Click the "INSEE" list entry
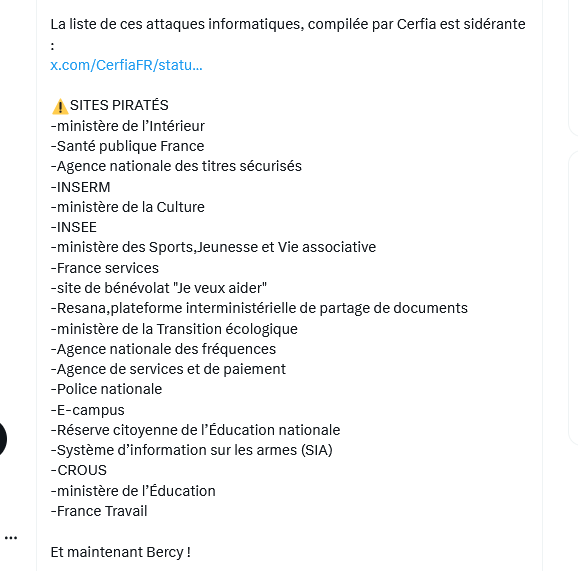The width and height of the screenshot is (578, 571). (x=74, y=227)
